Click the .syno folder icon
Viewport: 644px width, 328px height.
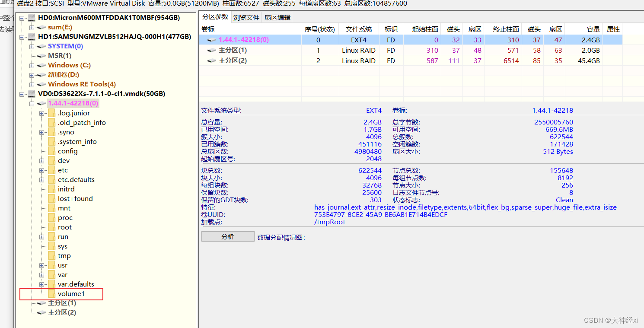[x=52, y=132]
